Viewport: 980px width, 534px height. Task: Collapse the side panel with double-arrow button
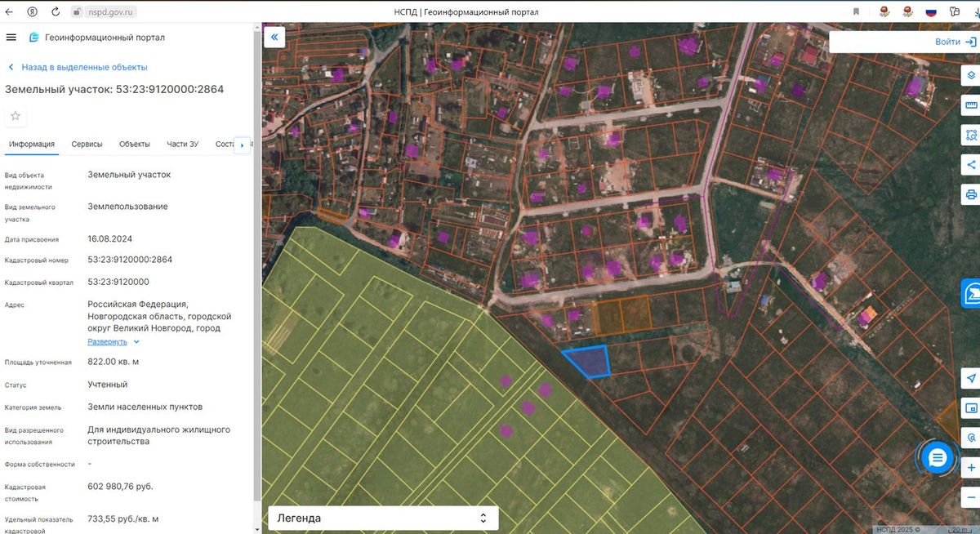pos(274,37)
